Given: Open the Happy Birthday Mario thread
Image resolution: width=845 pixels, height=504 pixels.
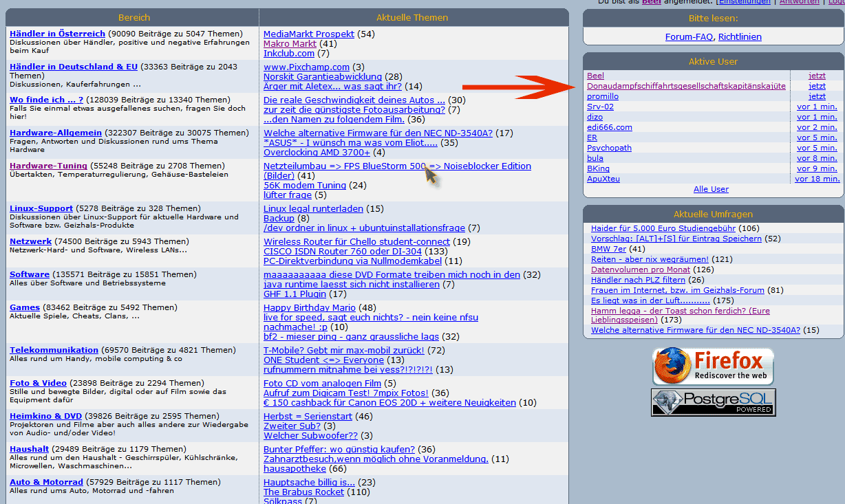Looking at the screenshot, I should click(310, 307).
